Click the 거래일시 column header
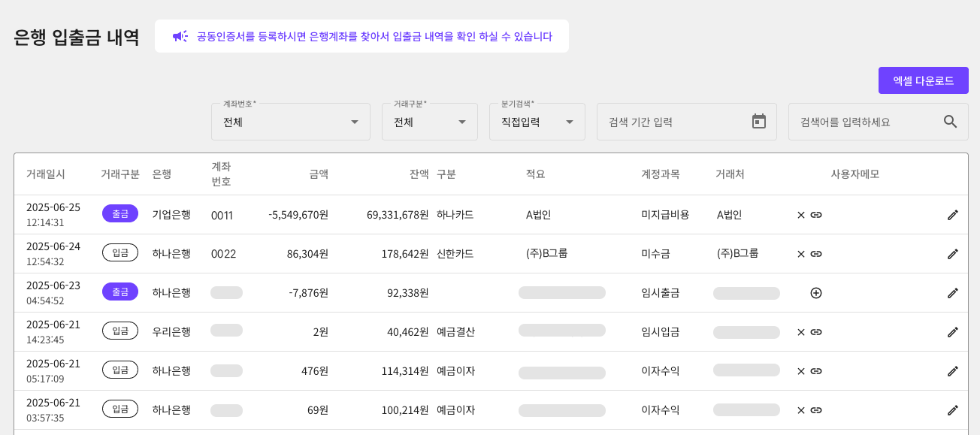980x435 pixels. 46,174
